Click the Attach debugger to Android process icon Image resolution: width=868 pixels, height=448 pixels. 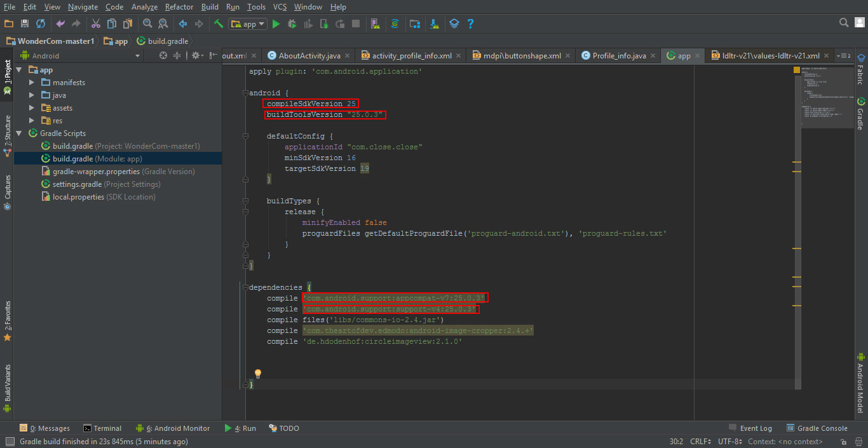324,24
